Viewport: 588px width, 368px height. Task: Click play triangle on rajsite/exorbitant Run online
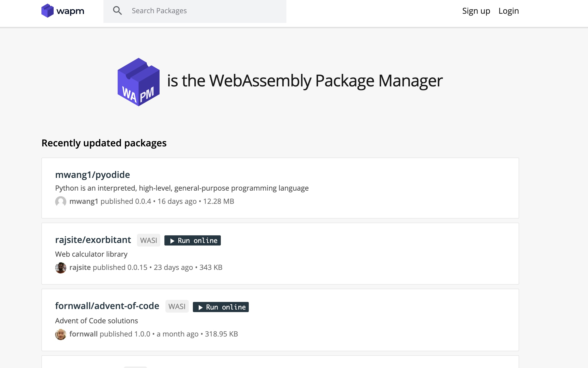172,241
